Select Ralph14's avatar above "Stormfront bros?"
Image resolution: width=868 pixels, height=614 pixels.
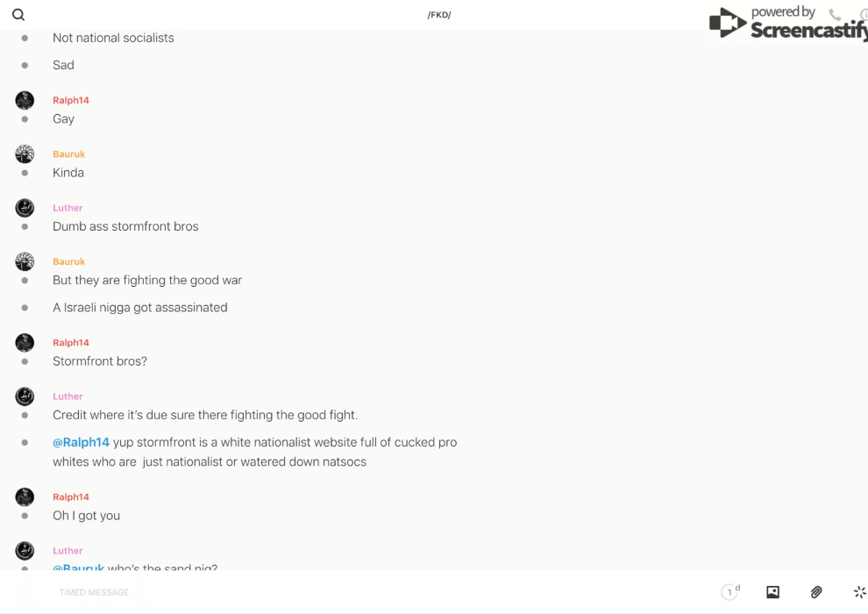25,343
